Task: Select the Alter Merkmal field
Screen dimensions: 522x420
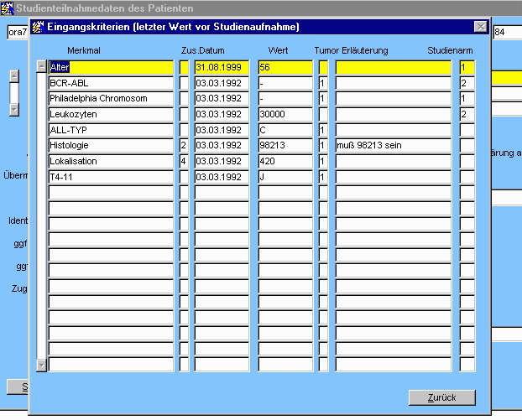Action: point(111,67)
